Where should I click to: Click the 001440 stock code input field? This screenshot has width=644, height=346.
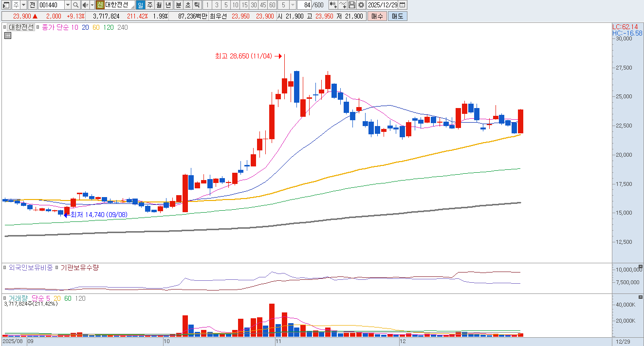point(50,5)
